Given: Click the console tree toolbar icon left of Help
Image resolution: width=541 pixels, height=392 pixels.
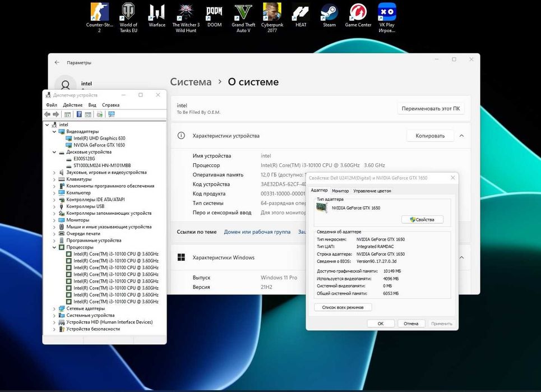Looking at the screenshot, I should (x=68, y=114).
